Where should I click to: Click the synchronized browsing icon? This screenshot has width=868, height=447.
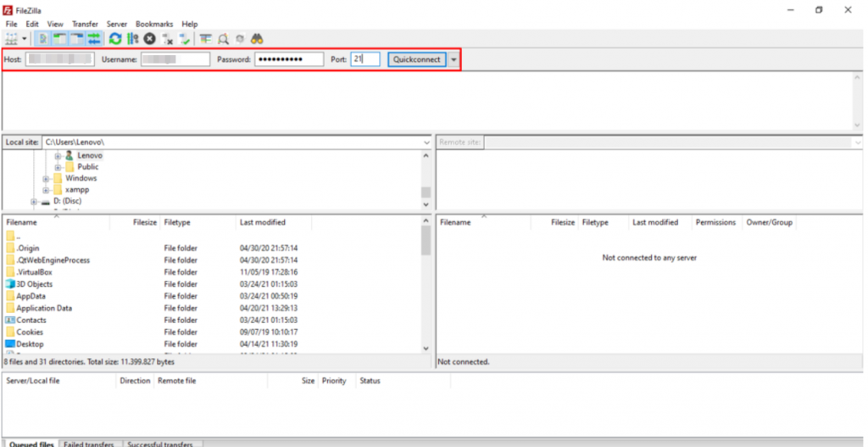[x=240, y=39]
